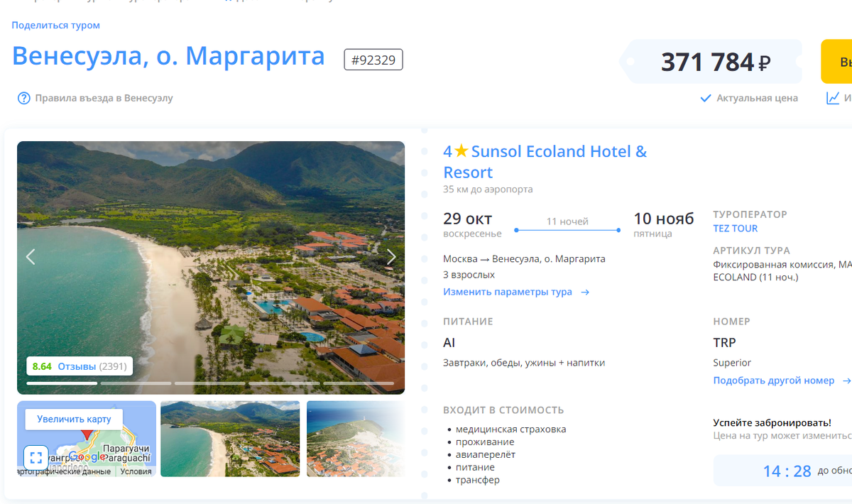The height and width of the screenshot is (504, 852).
Task: Click the fullscreen icon on the map thumbnail
Action: (x=36, y=457)
